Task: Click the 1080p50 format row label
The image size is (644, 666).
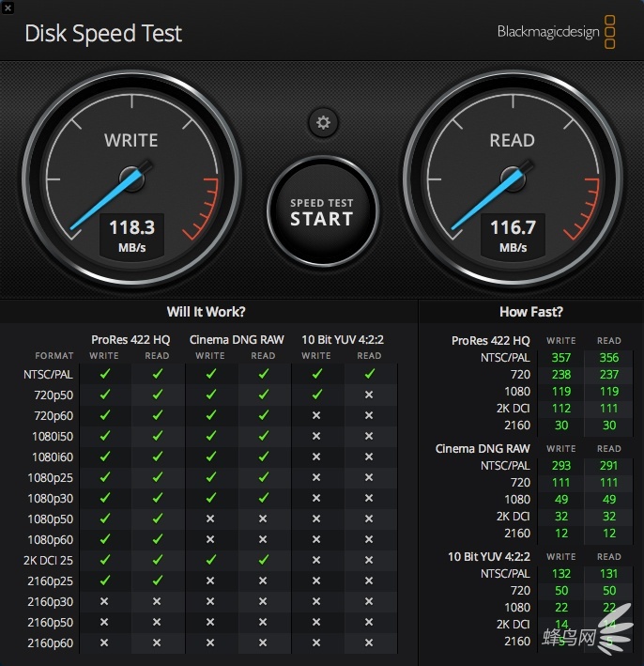Action: click(x=51, y=519)
